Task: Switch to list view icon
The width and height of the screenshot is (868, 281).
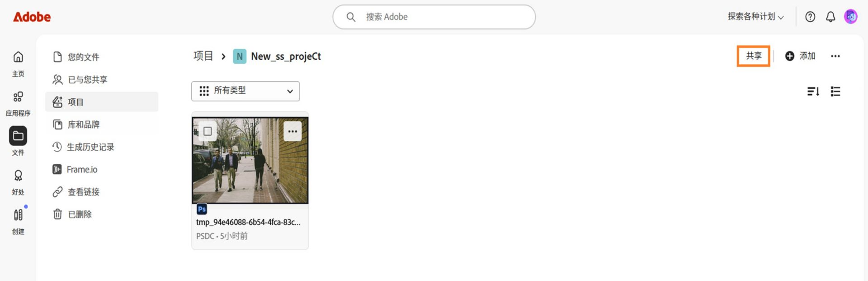Action: point(835,91)
